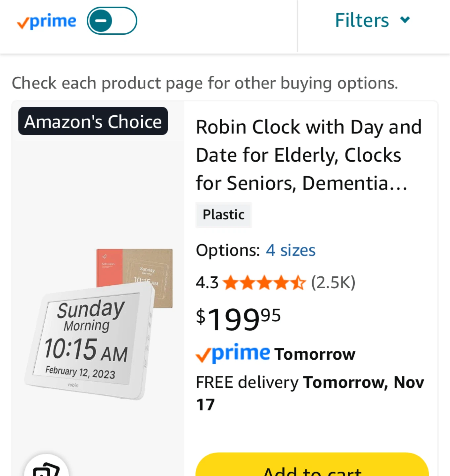450x476 pixels.
Task: Expand Filters using the chevron arrow
Action: (x=405, y=20)
